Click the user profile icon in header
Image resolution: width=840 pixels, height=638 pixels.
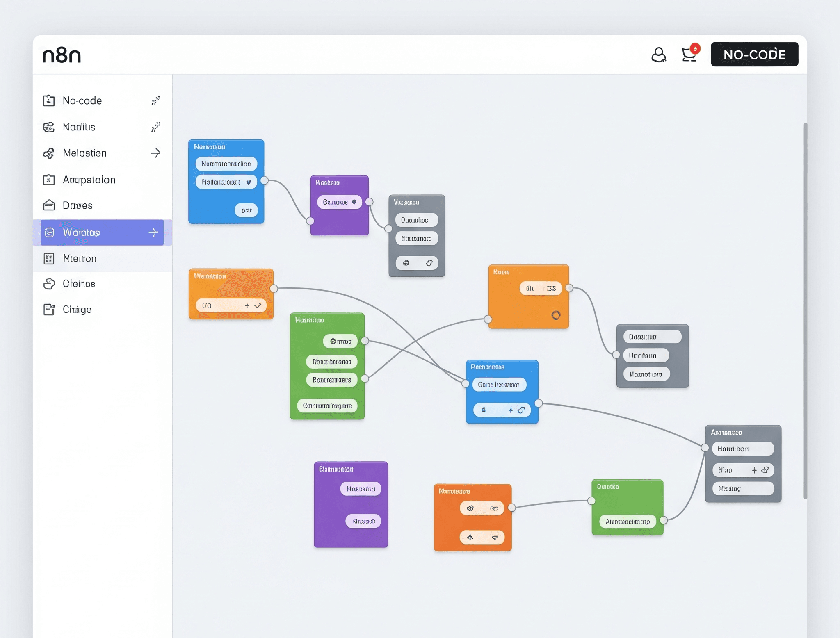point(658,55)
